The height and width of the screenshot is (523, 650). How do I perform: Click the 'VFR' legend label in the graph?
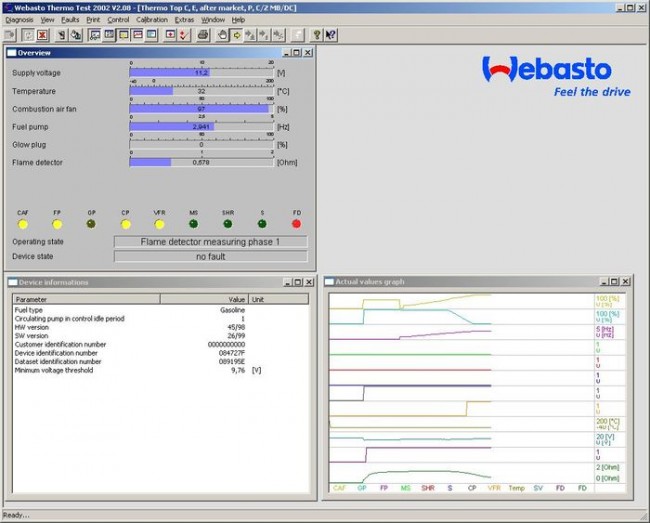click(494, 488)
